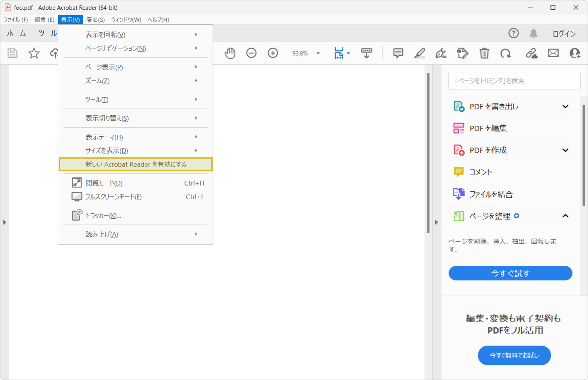Click the share with others person icon
The height and width of the screenshot is (380, 588).
[x=575, y=53]
